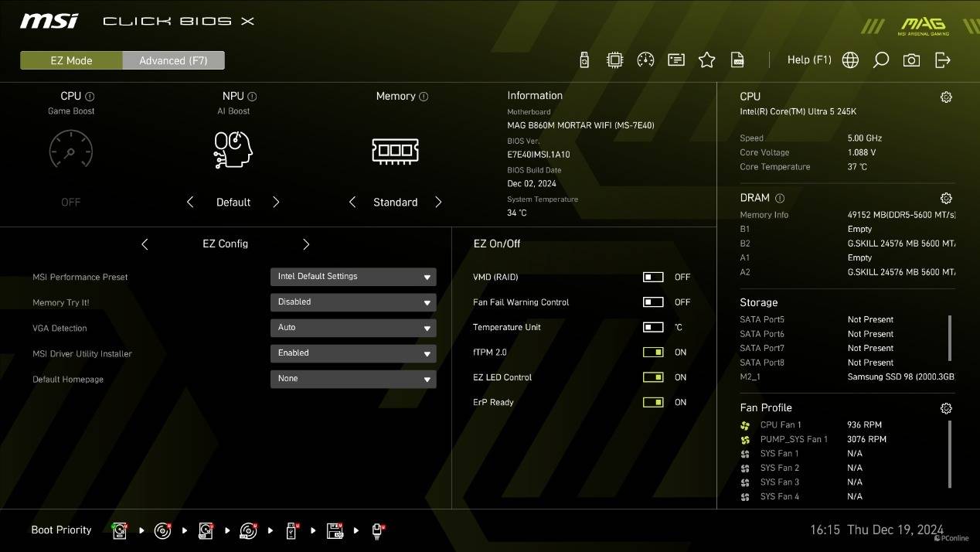This screenshot has height=552, width=980.
Task: Click next arrow beside Memory Standard profile
Action: pos(438,202)
